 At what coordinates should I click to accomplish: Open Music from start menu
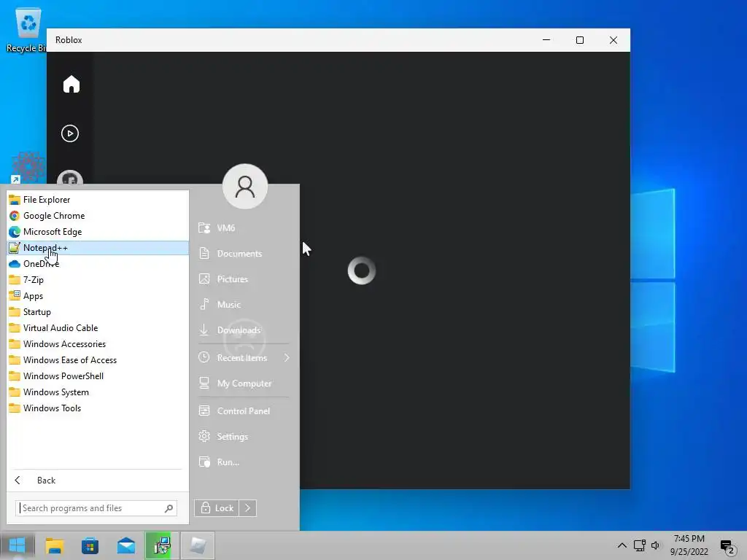click(x=244, y=305)
